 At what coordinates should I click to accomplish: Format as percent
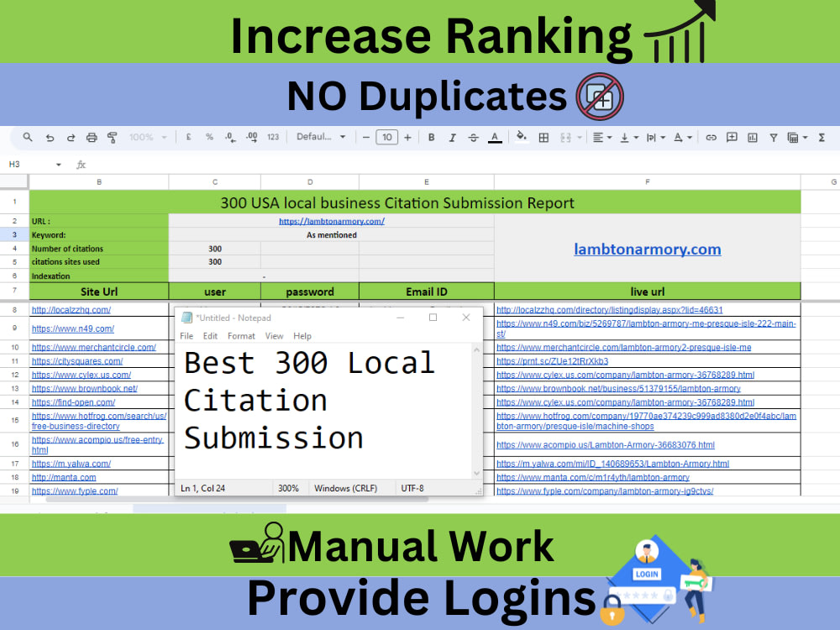[209, 137]
